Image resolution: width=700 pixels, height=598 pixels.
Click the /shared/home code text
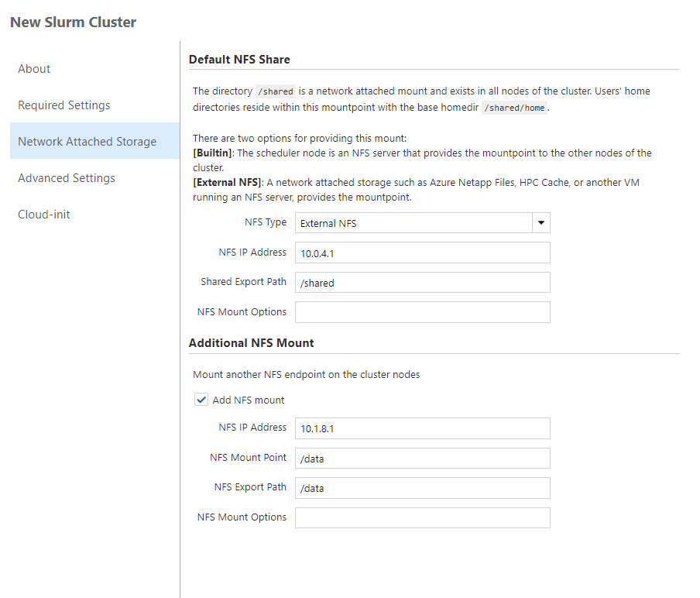pyautogui.click(x=514, y=108)
